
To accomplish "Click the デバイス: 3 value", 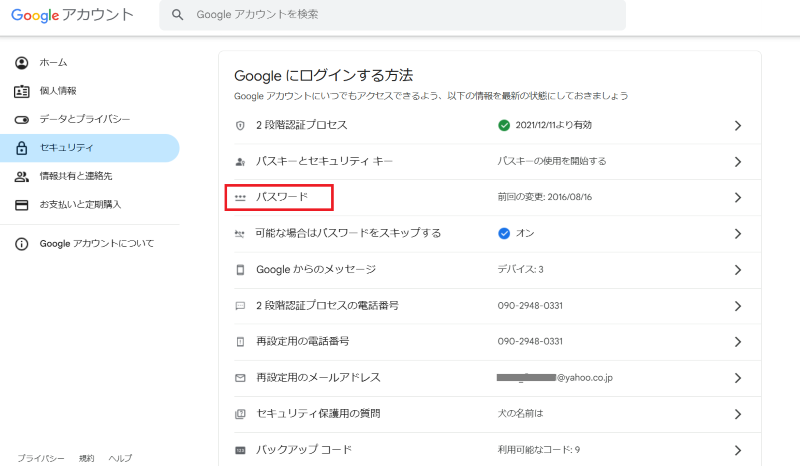I will point(520,269).
